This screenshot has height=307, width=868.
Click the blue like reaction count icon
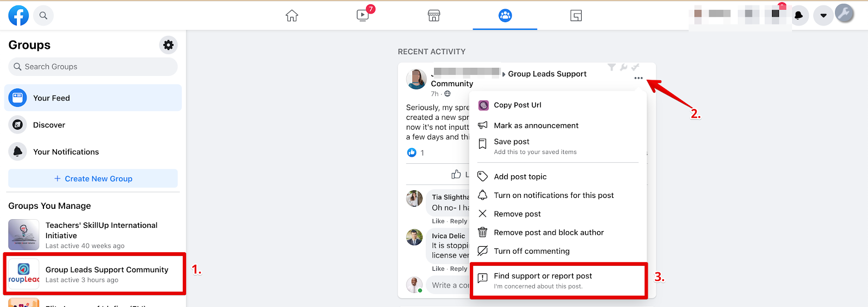click(x=412, y=152)
